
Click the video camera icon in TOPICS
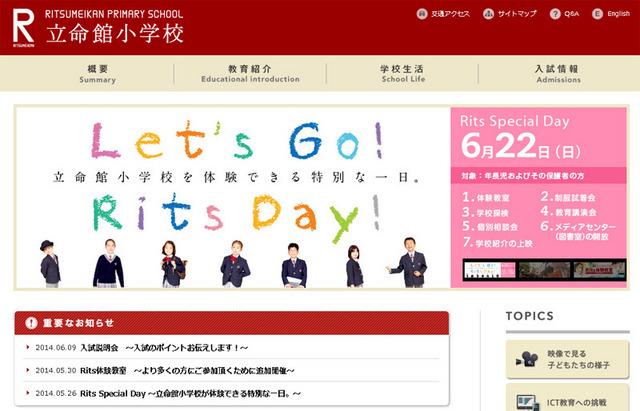527,359
